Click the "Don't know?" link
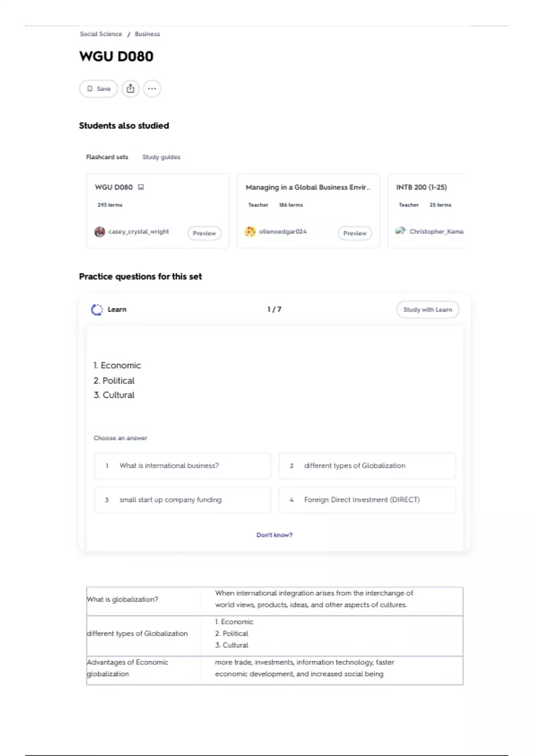The width and height of the screenshot is (534, 756). [x=275, y=535]
